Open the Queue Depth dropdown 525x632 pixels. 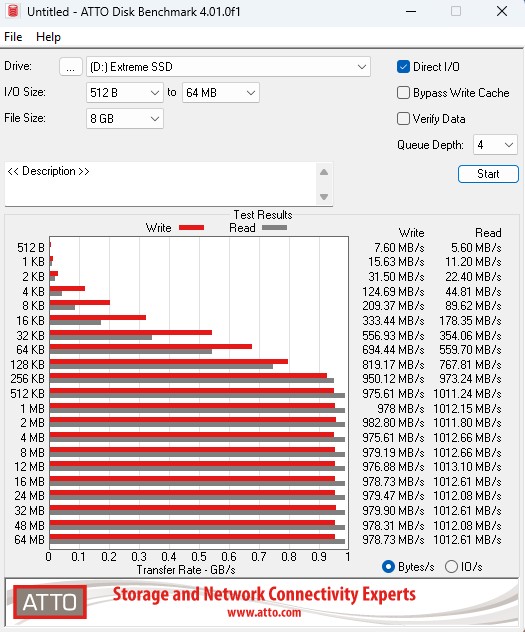click(495, 145)
